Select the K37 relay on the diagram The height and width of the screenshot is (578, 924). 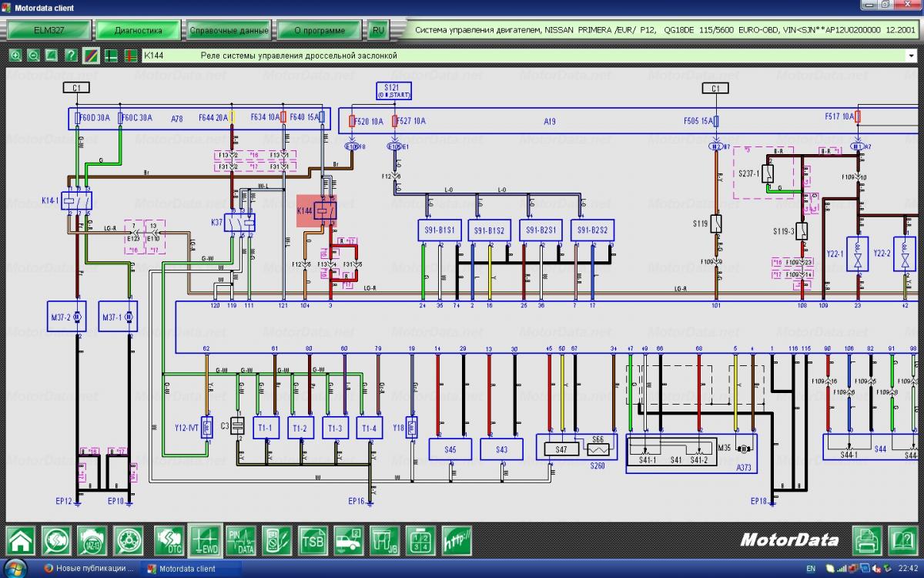coord(239,222)
